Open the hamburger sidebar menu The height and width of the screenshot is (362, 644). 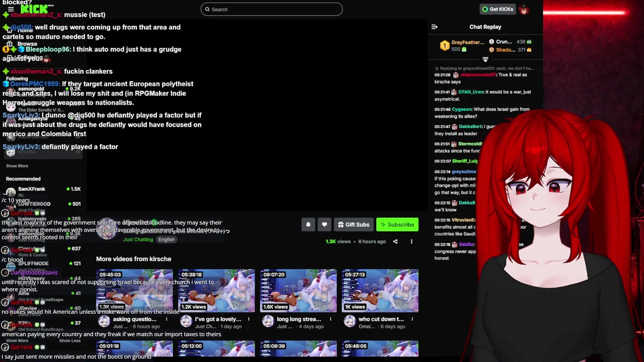click(x=11, y=9)
